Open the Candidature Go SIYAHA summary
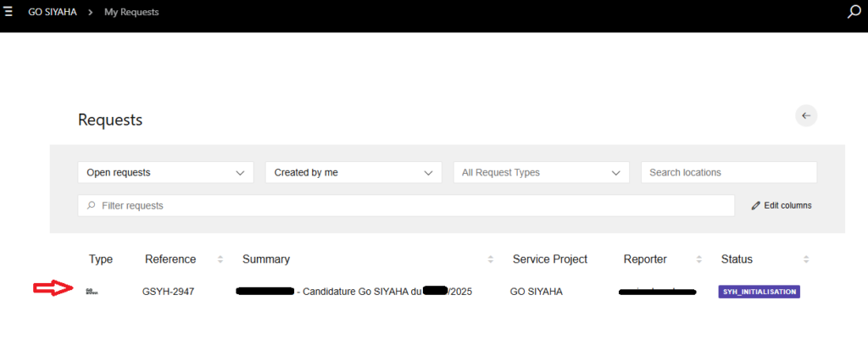The height and width of the screenshot is (362, 868). [384, 292]
